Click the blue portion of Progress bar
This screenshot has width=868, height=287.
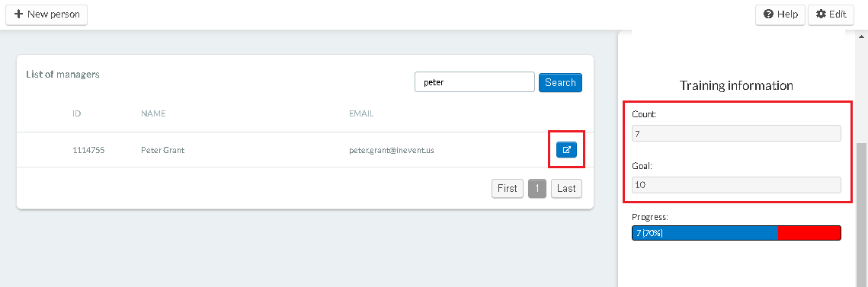pos(705,233)
